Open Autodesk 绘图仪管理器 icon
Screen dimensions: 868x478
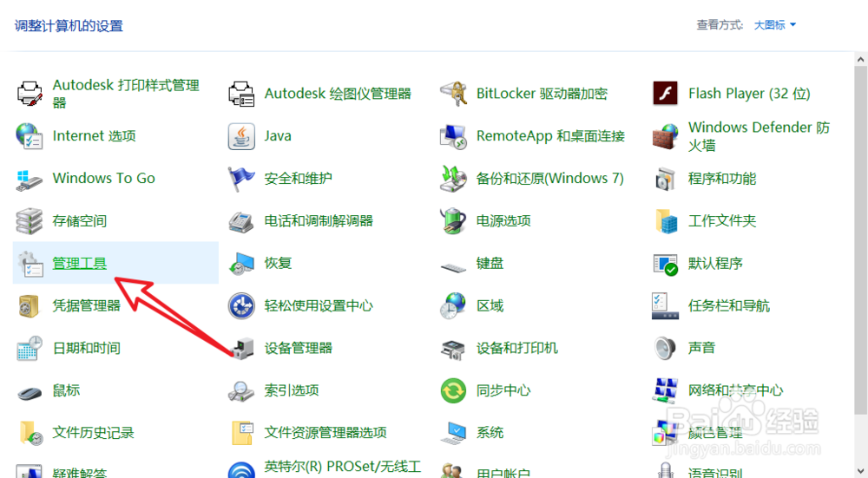click(241, 94)
